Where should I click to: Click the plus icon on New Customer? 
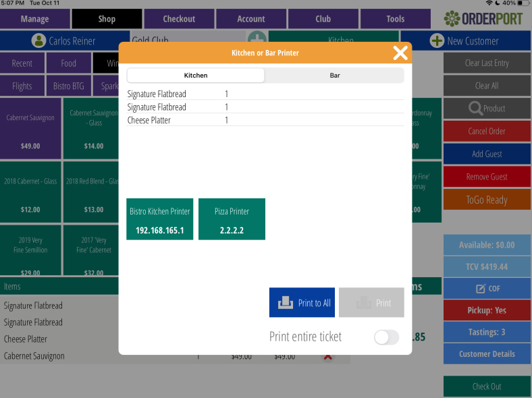pos(437,40)
